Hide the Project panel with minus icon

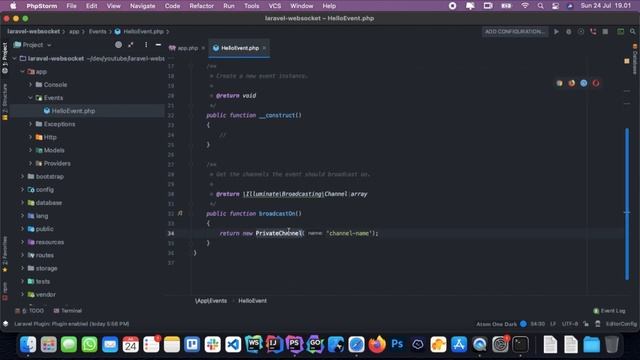pos(158,45)
